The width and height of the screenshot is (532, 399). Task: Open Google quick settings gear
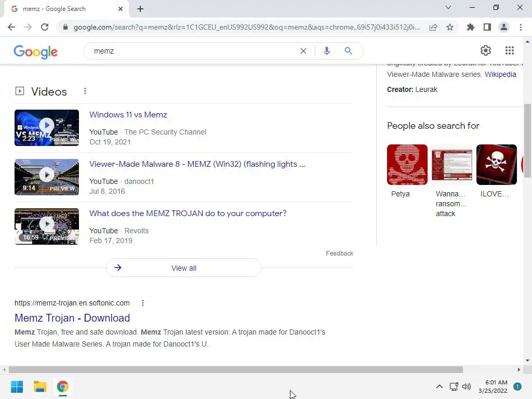[486, 50]
